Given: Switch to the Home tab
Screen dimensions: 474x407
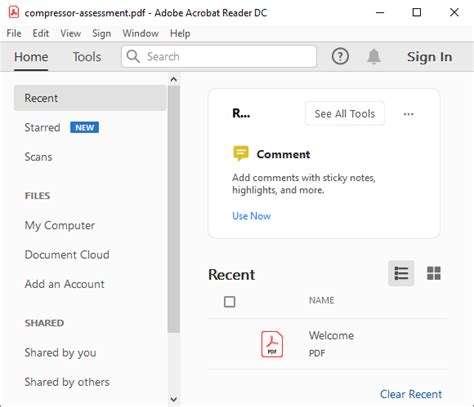Looking at the screenshot, I should point(31,57).
